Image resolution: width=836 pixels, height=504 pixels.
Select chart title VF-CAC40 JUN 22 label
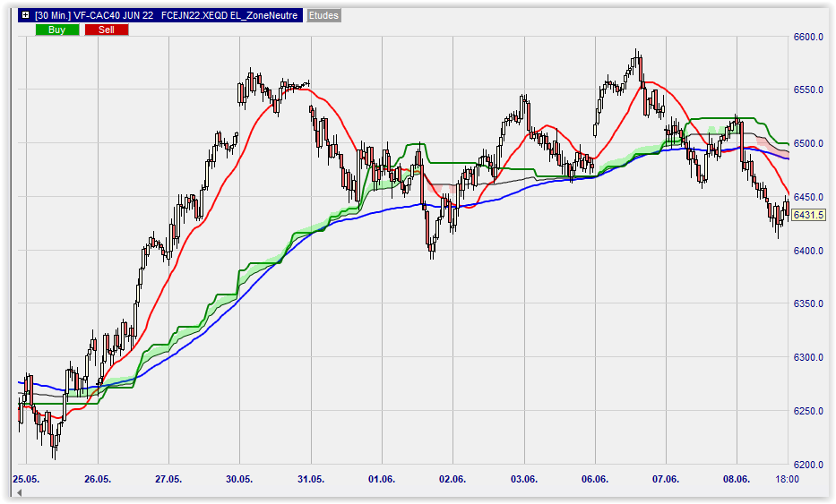click(114, 15)
